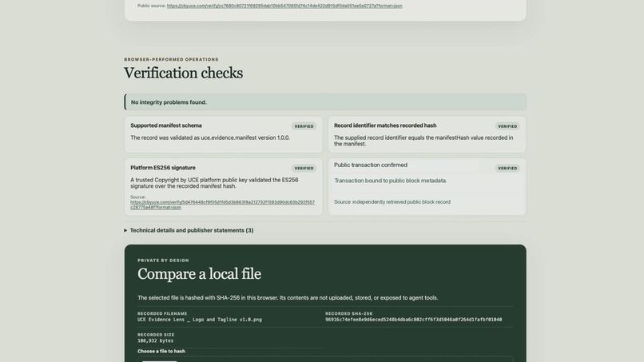Select the uce.evidence.manifest version 1.0.0 sentence

tap(210, 138)
